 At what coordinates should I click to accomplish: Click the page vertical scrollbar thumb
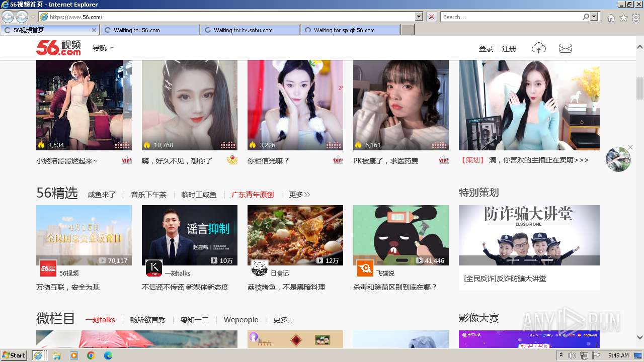click(x=640, y=88)
